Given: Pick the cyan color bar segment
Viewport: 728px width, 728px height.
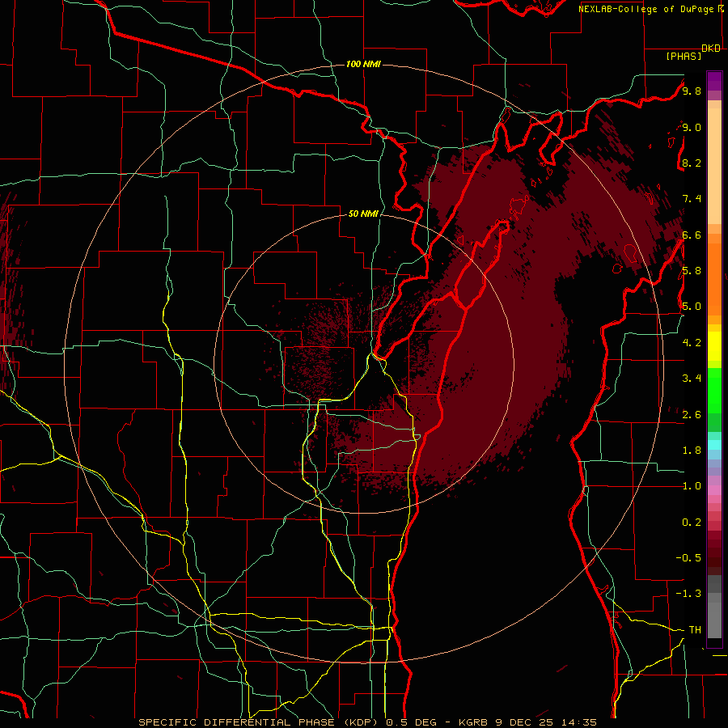Looking at the screenshot, I should [x=714, y=445].
